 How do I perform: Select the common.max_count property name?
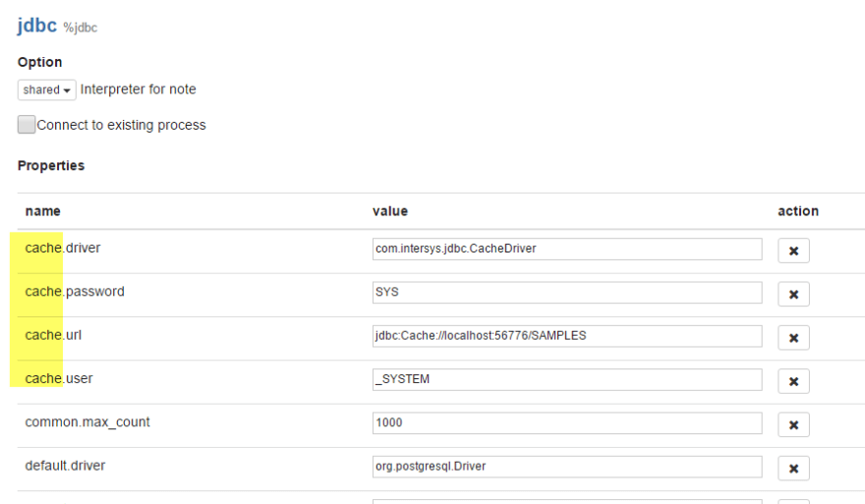click(87, 422)
